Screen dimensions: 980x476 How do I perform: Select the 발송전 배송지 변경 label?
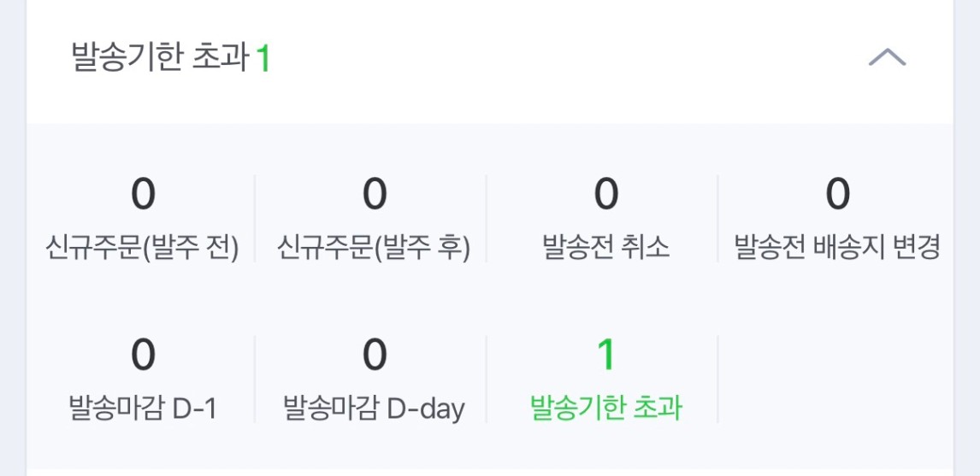coord(837,248)
